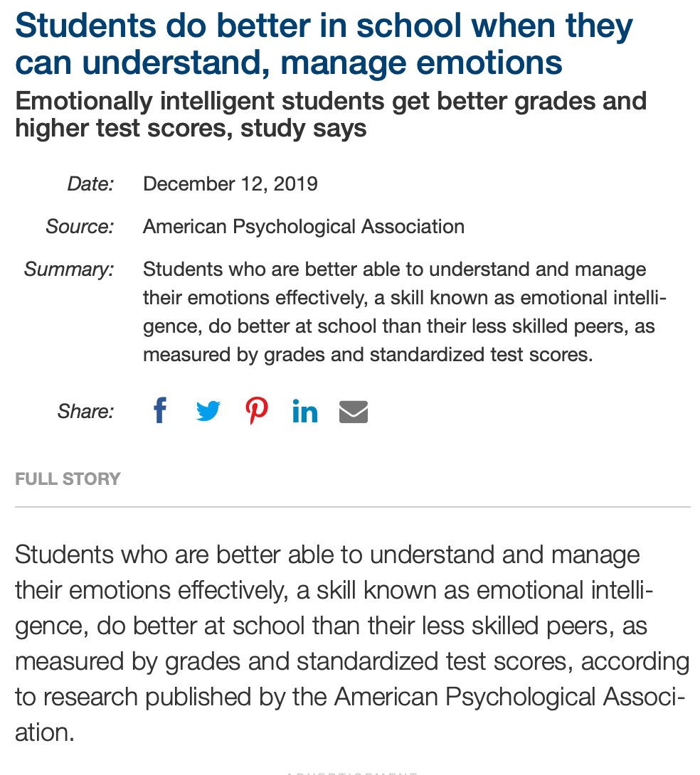The height and width of the screenshot is (775, 700).
Task: Click 'American Psychological Association' in the Source row
Action: point(304,227)
